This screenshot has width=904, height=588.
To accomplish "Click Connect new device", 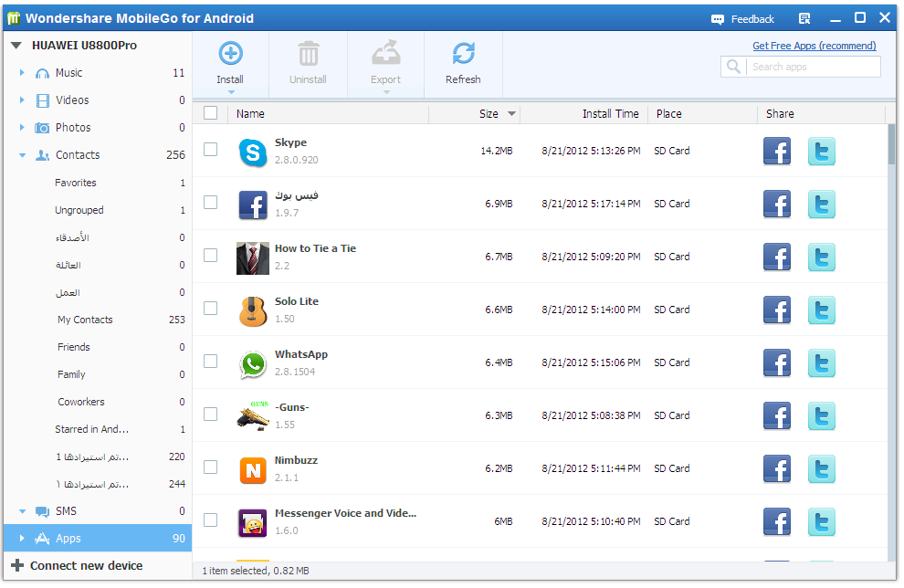I will tap(86, 565).
